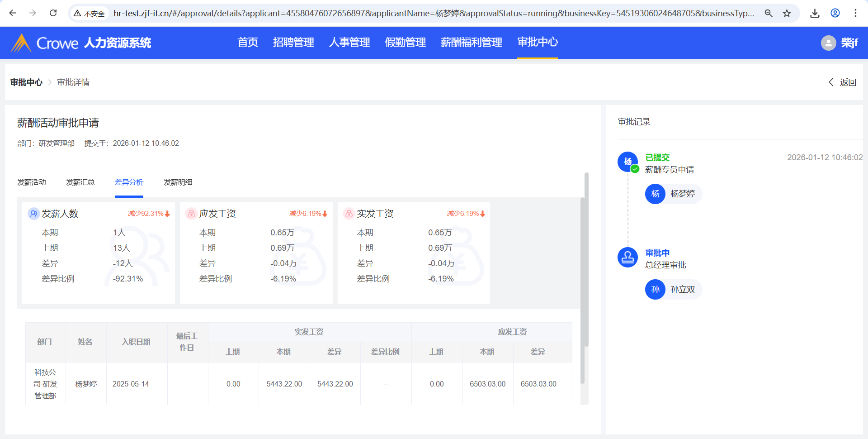Click the 已提交 applicant avatar with checkmark
This screenshot has width=868, height=439.
tap(627, 162)
